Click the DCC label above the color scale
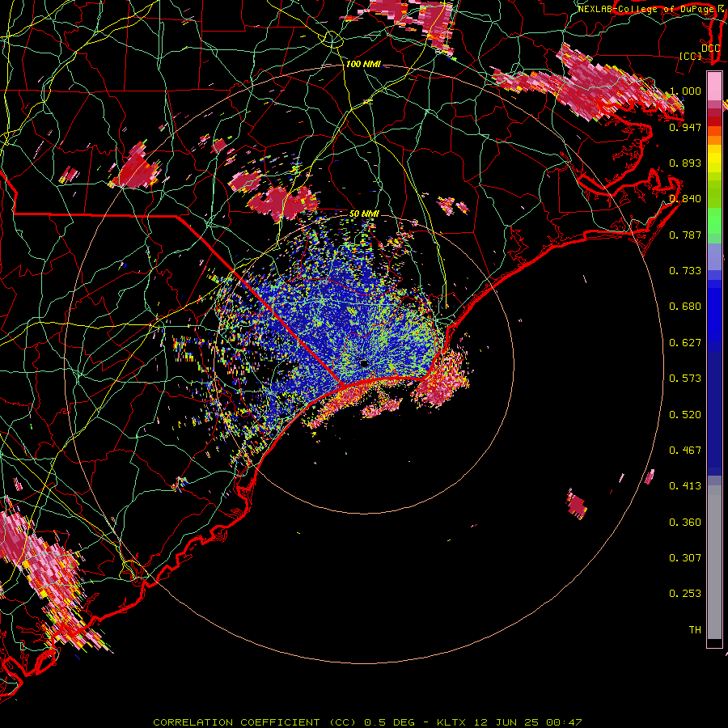728x728 pixels. (x=710, y=49)
